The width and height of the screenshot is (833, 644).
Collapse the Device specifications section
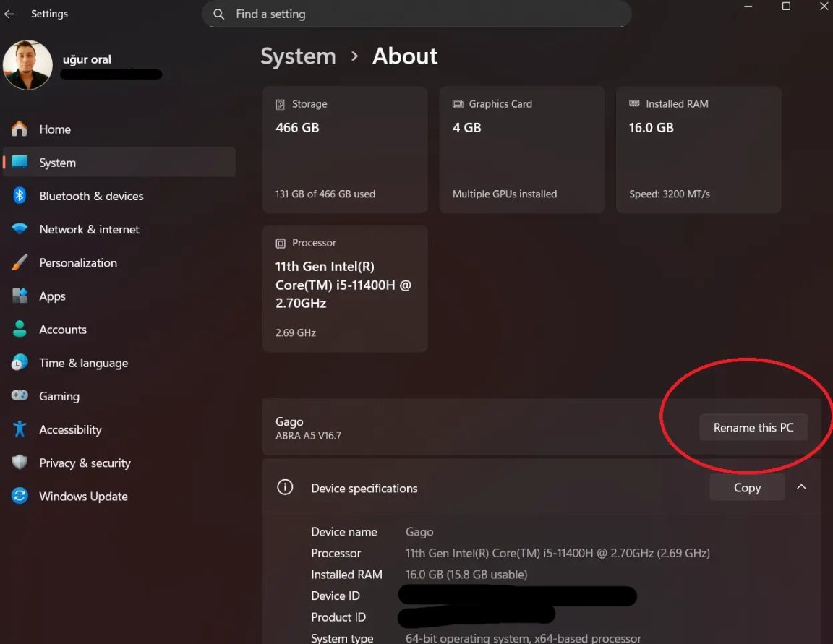point(801,487)
